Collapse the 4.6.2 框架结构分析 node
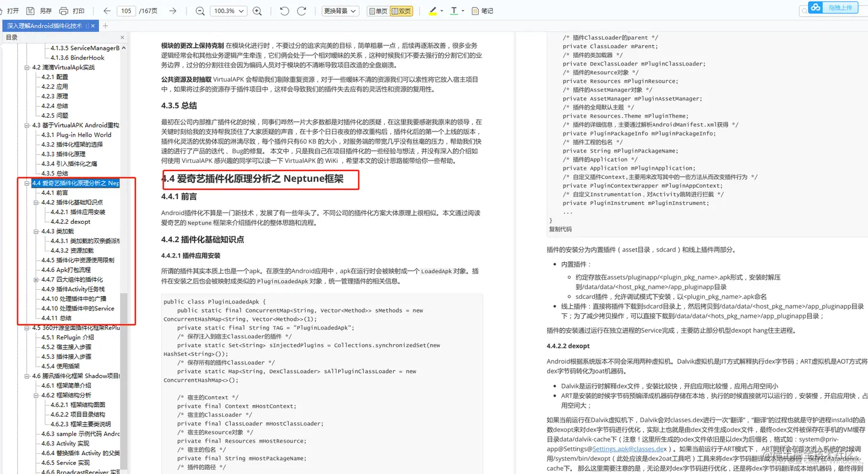868x474 pixels. [36, 395]
